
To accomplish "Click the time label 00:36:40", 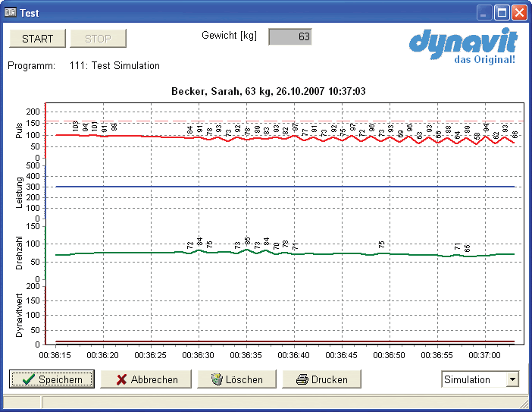I will [294, 355].
